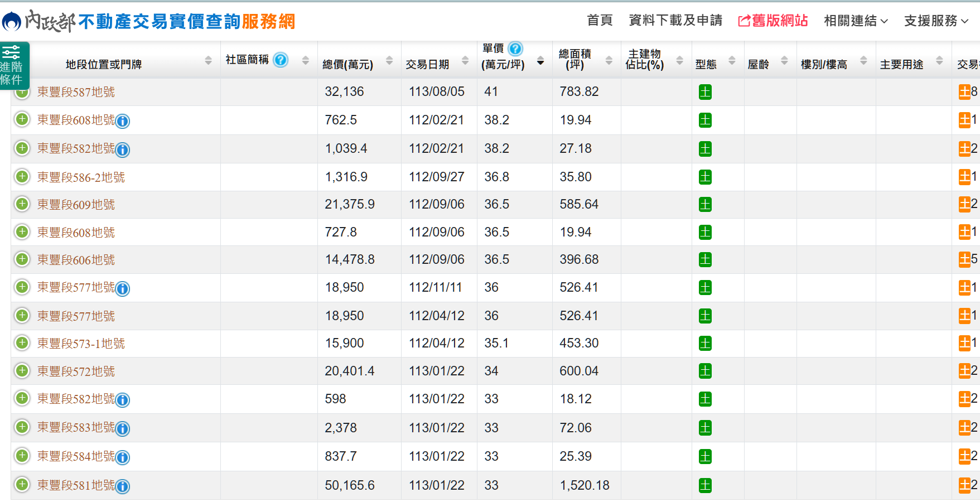The width and height of the screenshot is (980, 502).
Task: Open info icon beside 東豐段582地號 priced 598
Action: tap(123, 400)
